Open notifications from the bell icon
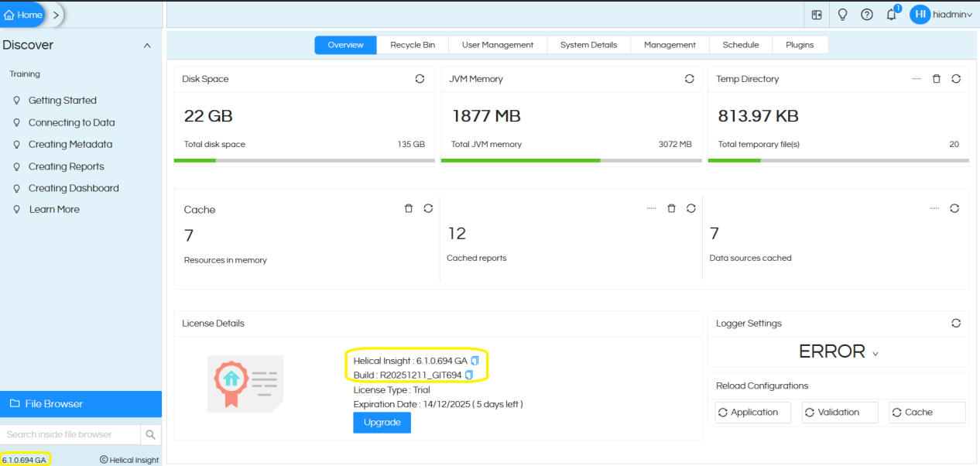The width and height of the screenshot is (980, 466). [x=890, y=14]
